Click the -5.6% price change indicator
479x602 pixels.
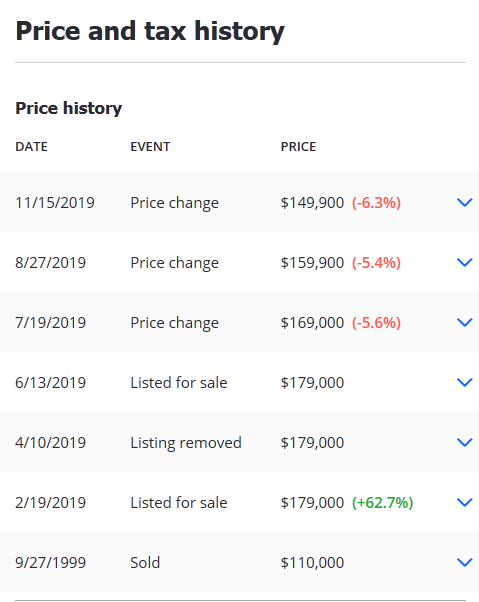click(x=377, y=322)
